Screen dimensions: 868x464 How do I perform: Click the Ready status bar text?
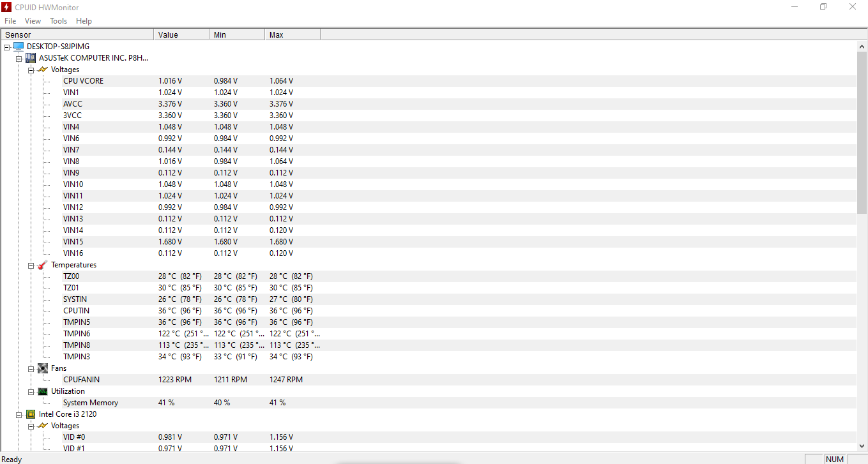click(12, 459)
